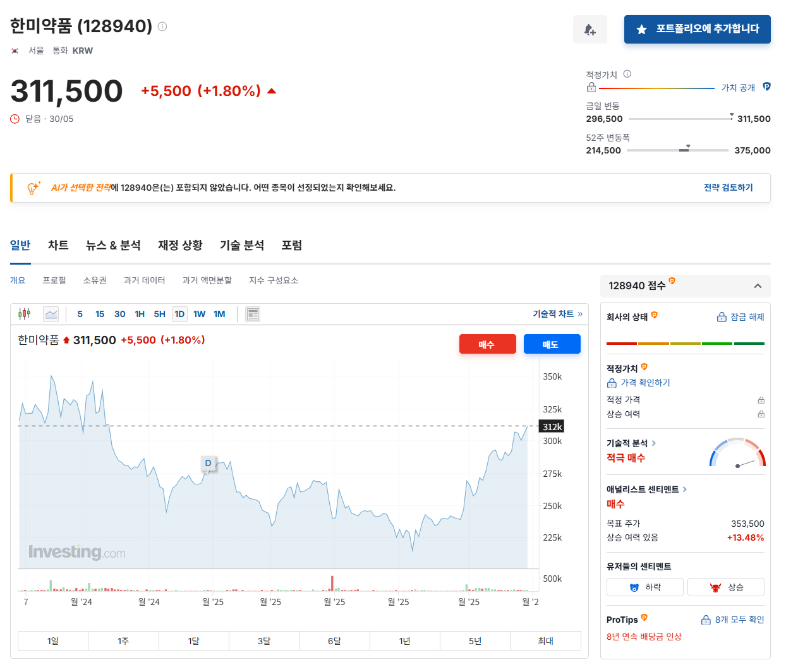Screen dimensions: 786x672
Task: Select the 30 minute interval
Action: pyautogui.click(x=120, y=314)
